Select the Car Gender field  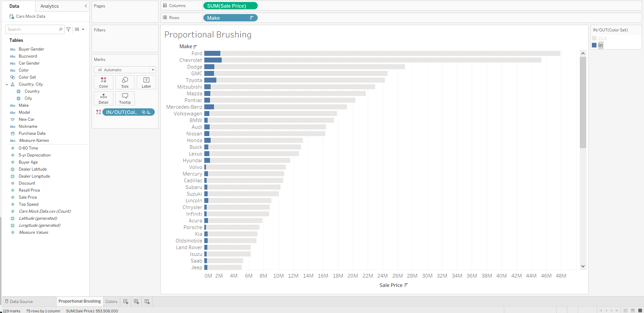[29, 63]
